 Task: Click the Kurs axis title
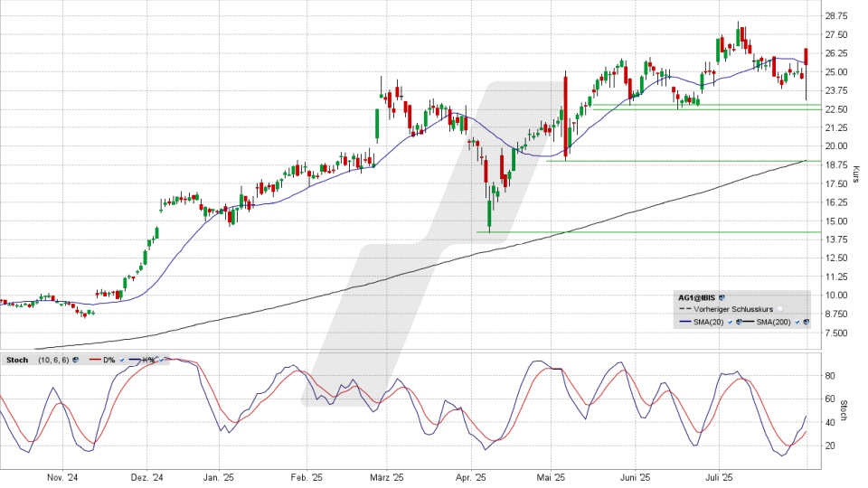[856, 174]
